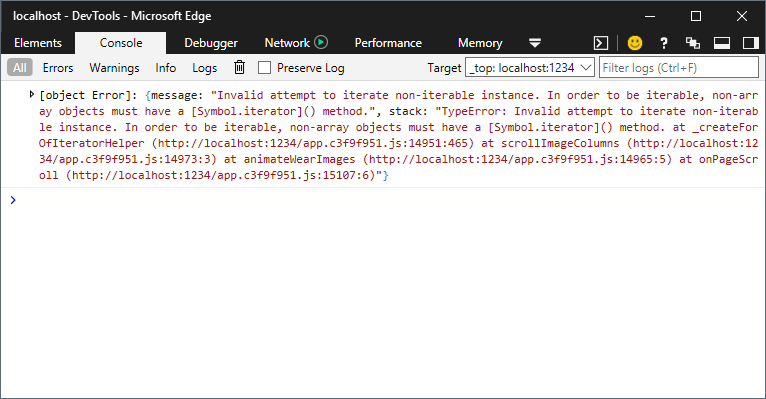
Task: Enable the Preserve Log checkbox
Action: coord(264,67)
